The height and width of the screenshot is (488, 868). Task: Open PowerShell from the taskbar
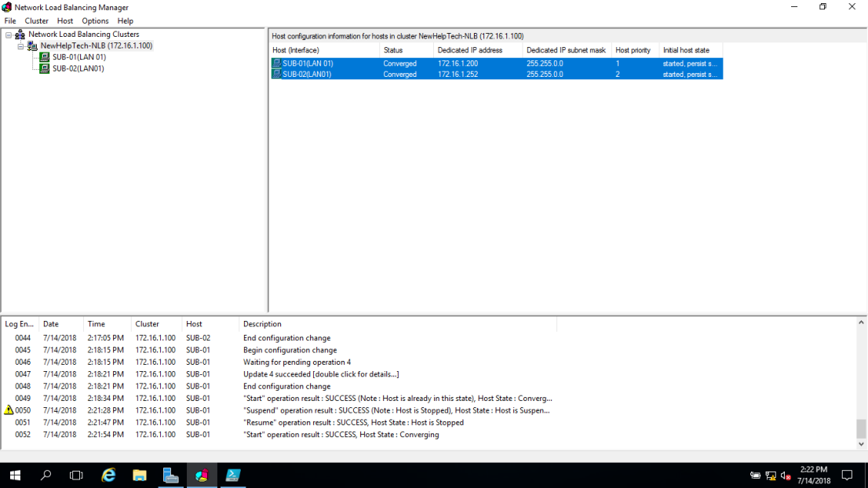(x=233, y=475)
